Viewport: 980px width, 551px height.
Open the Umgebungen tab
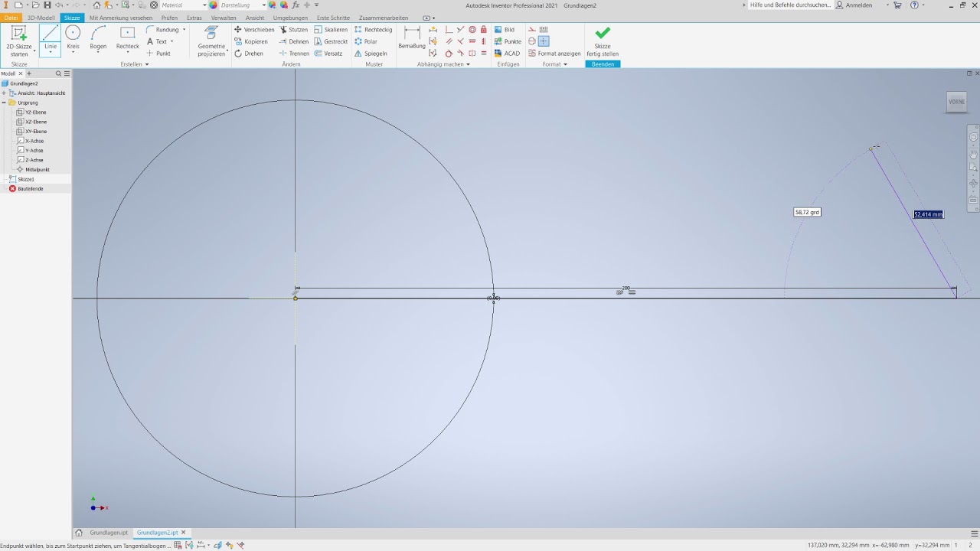pos(290,18)
